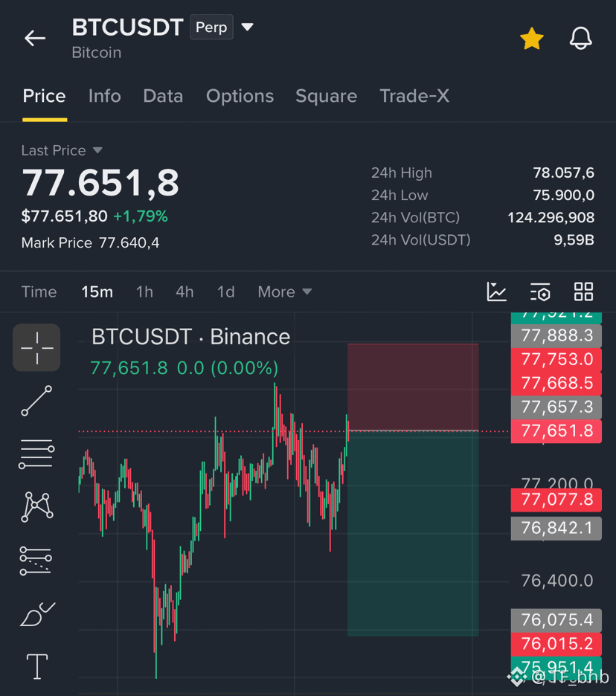The height and width of the screenshot is (696, 616).
Task: Click the 24h Vol(USDT) value 9,59B
Action: [574, 239]
